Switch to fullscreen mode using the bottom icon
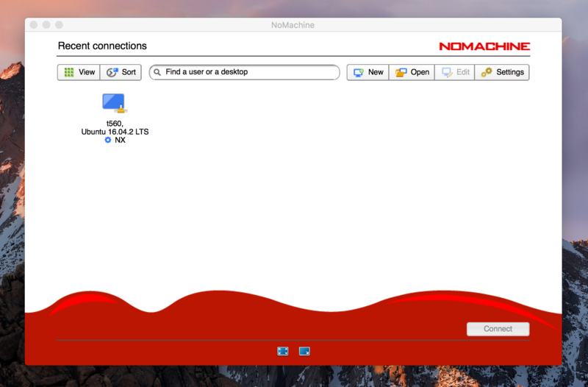The width and height of the screenshot is (588, 387). click(x=283, y=351)
